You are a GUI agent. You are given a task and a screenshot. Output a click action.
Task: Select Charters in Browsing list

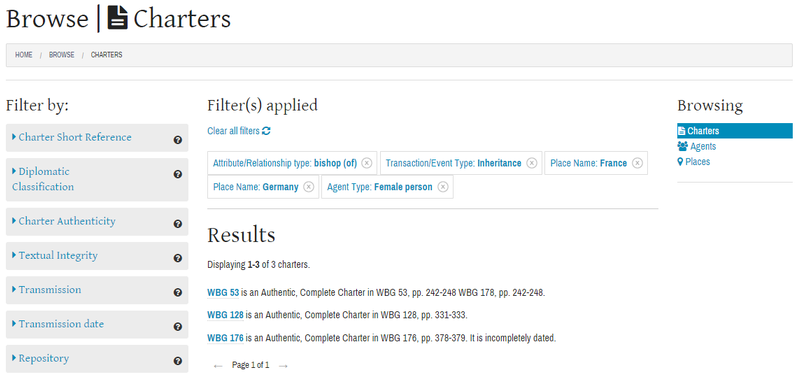(x=735, y=131)
